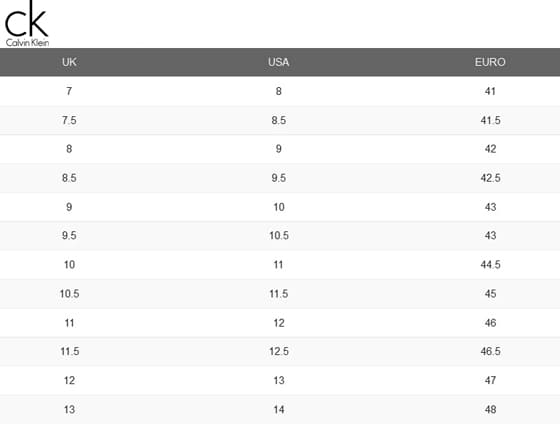The image size is (560, 425).
Task: Select the UK column header
Action: click(x=69, y=62)
